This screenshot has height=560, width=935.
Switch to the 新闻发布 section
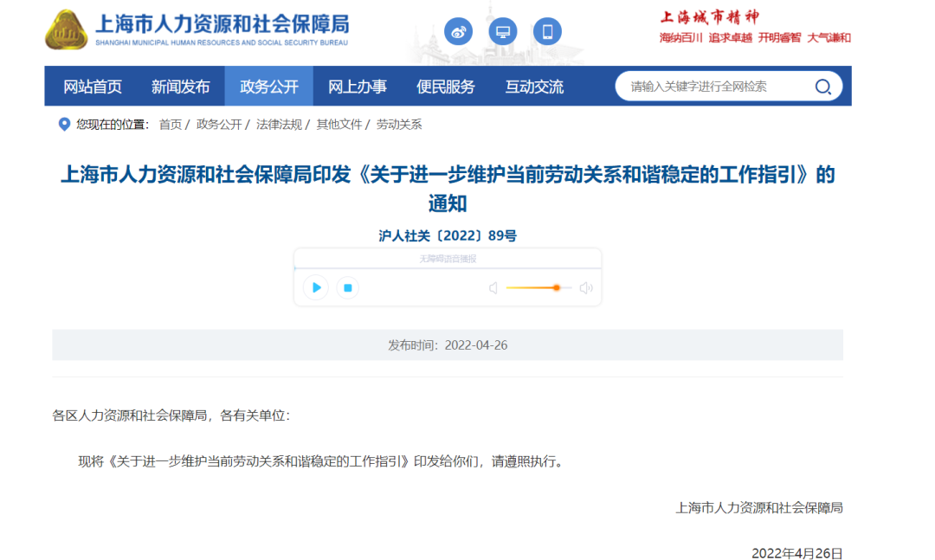point(180,86)
